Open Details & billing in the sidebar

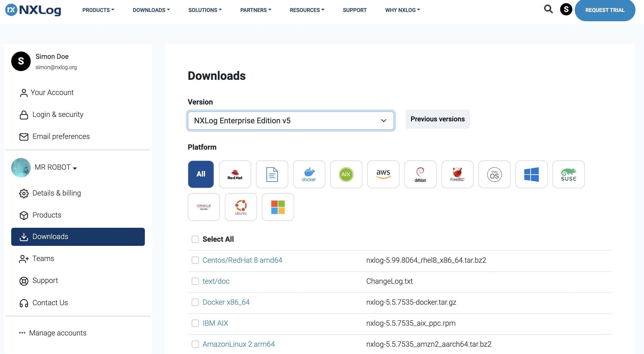point(57,193)
